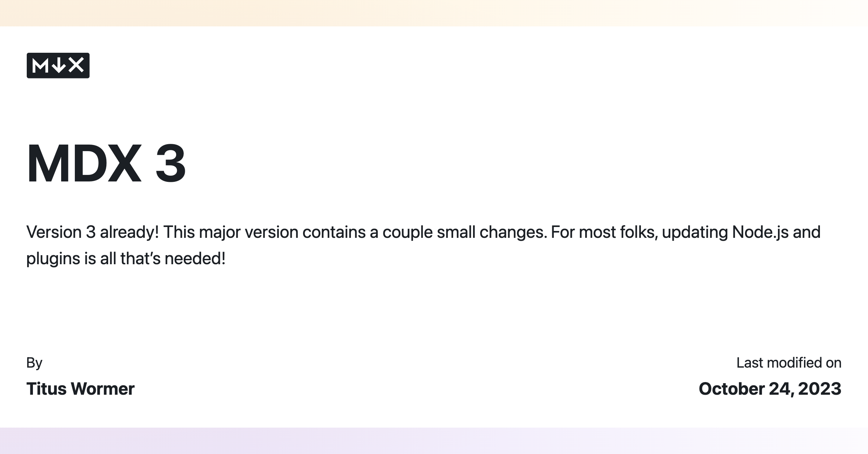868x454 pixels.
Task: Click the numeral 3 in the title
Action: click(x=170, y=163)
